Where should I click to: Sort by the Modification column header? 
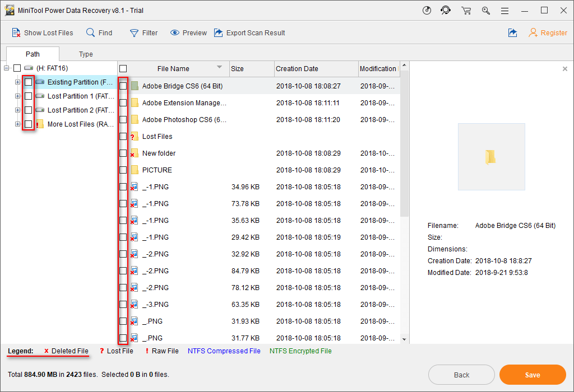click(379, 69)
